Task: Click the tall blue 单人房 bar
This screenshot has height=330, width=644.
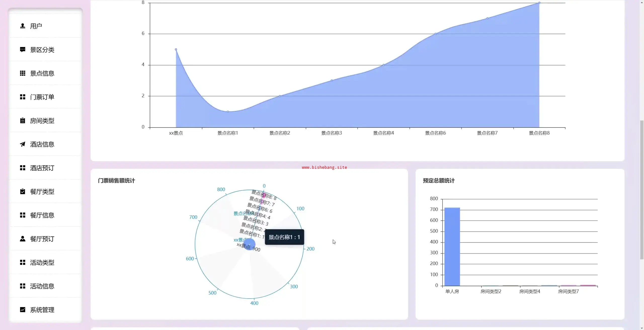Action: tap(452, 246)
